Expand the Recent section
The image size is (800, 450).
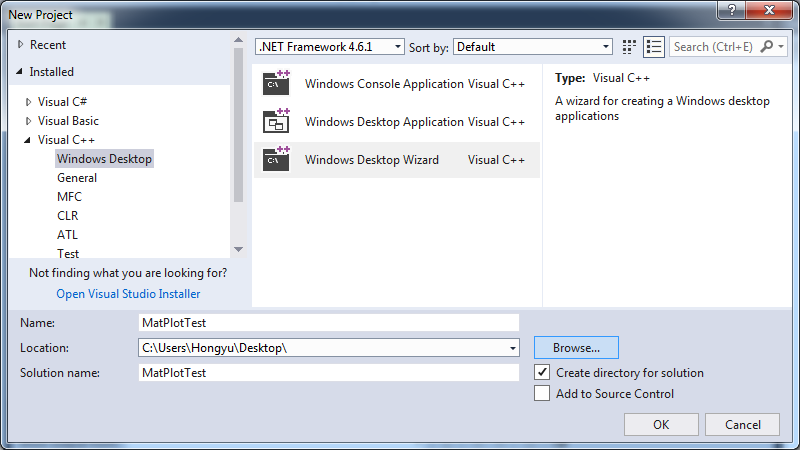20,45
